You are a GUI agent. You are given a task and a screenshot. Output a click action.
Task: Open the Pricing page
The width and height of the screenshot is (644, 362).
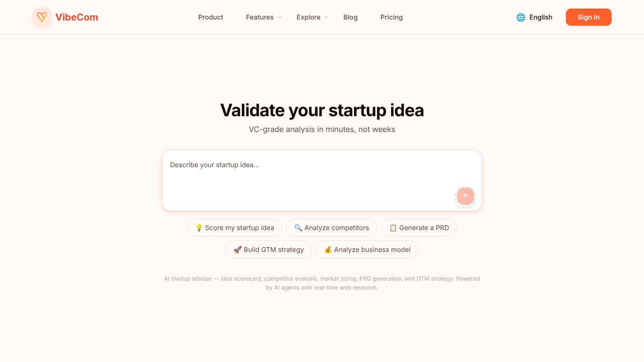tap(391, 17)
